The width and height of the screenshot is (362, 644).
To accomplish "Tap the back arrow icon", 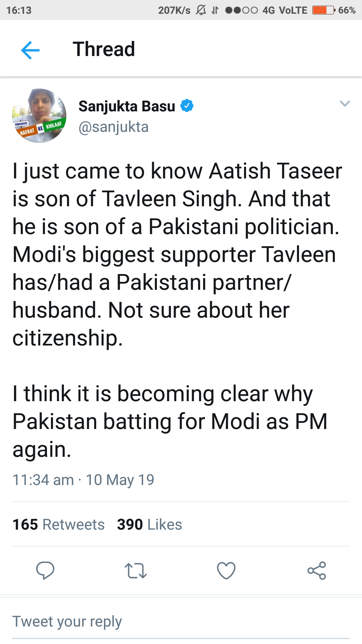I will click(x=30, y=50).
